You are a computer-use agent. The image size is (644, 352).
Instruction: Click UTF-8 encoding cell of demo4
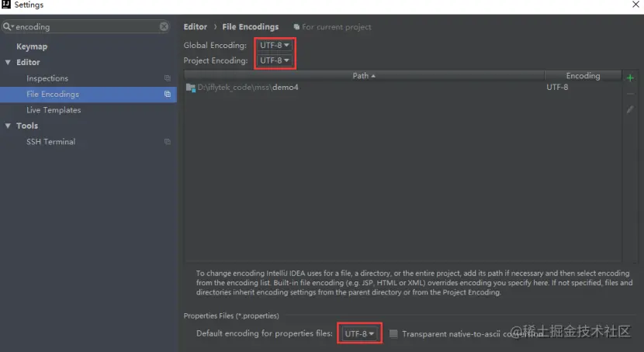coord(557,87)
